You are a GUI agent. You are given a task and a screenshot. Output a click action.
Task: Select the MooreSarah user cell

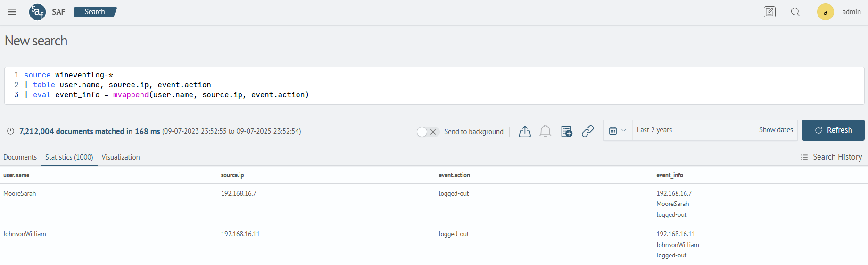pyautogui.click(x=20, y=194)
